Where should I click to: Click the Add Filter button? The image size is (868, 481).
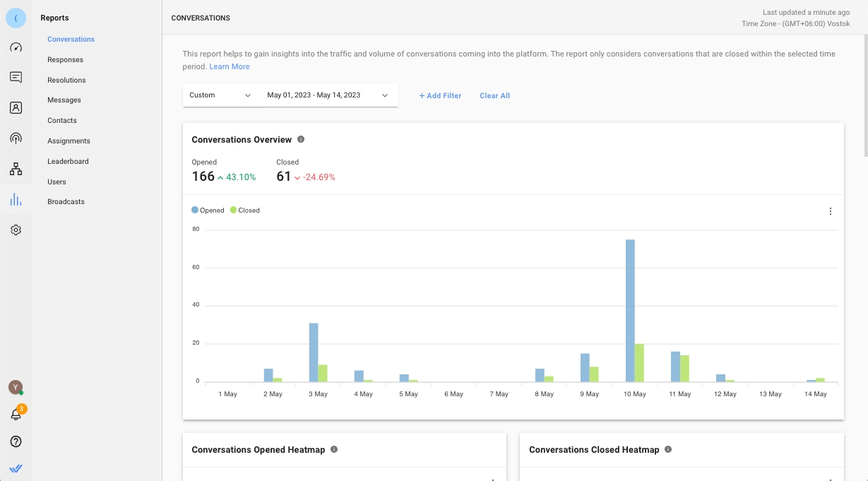439,96
